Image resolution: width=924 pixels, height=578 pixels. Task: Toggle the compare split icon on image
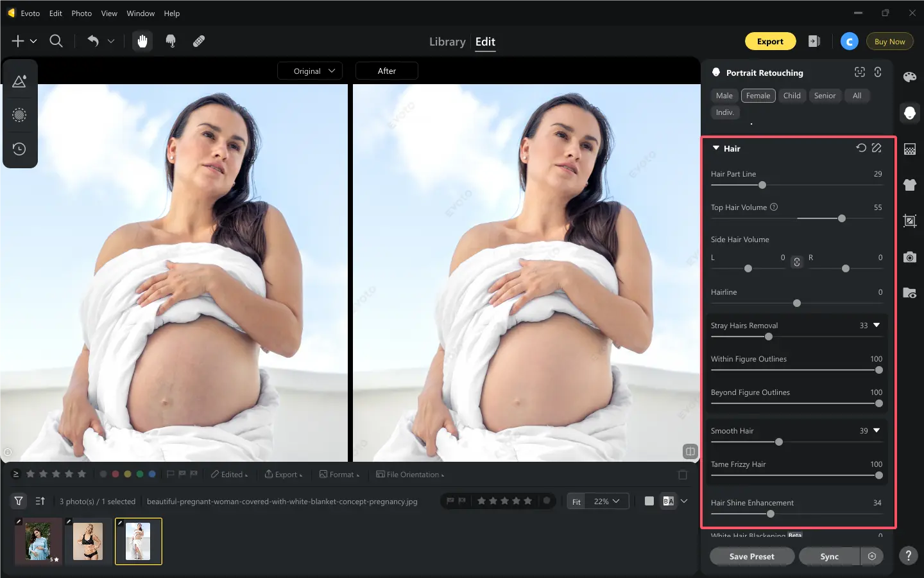[690, 451]
